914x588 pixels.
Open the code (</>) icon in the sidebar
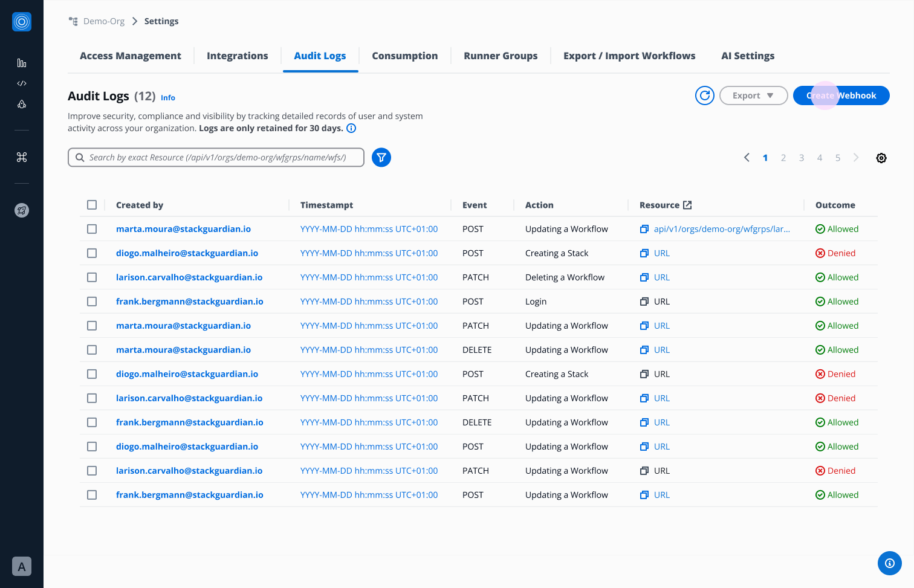click(22, 83)
